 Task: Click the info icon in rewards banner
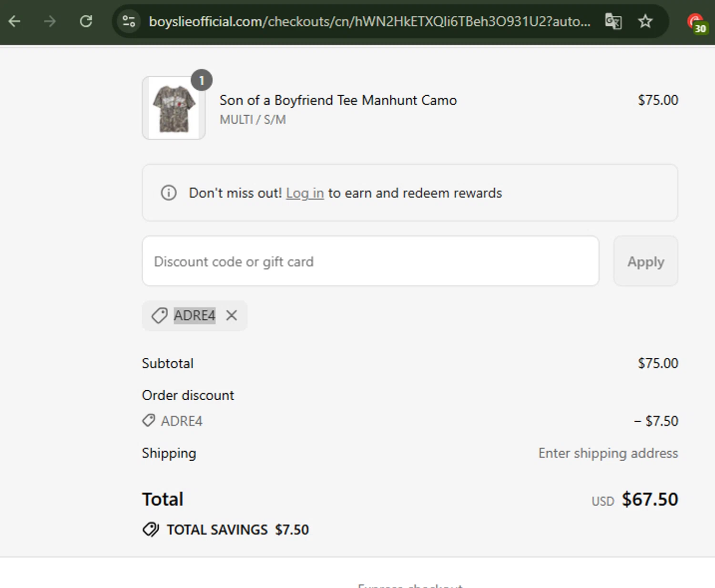169,193
